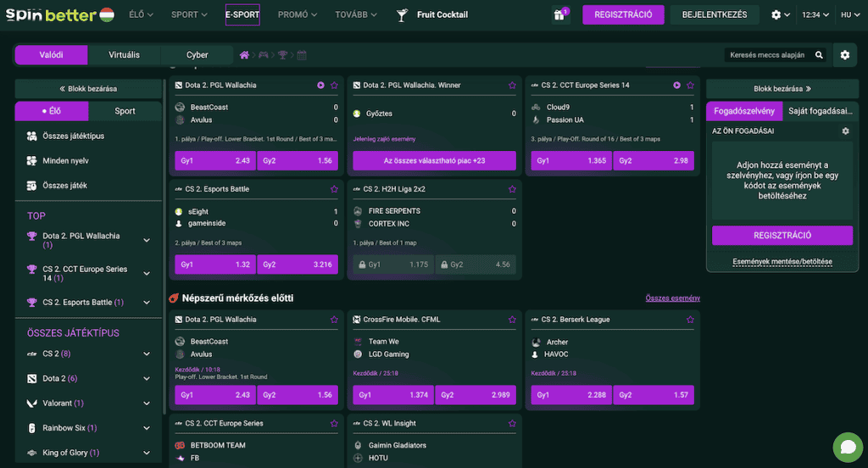
Task: Click the home icon in breadcrumb
Action: click(245, 55)
